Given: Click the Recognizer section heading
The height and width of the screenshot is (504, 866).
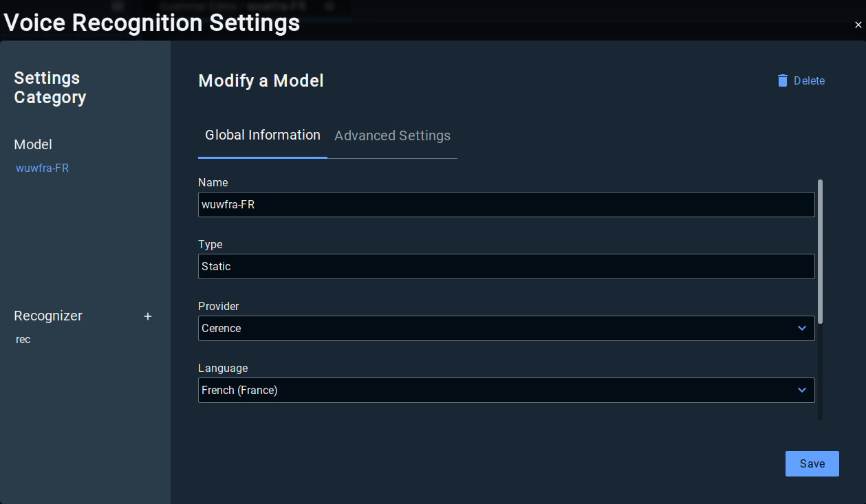Looking at the screenshot, I should click(48, 316).
